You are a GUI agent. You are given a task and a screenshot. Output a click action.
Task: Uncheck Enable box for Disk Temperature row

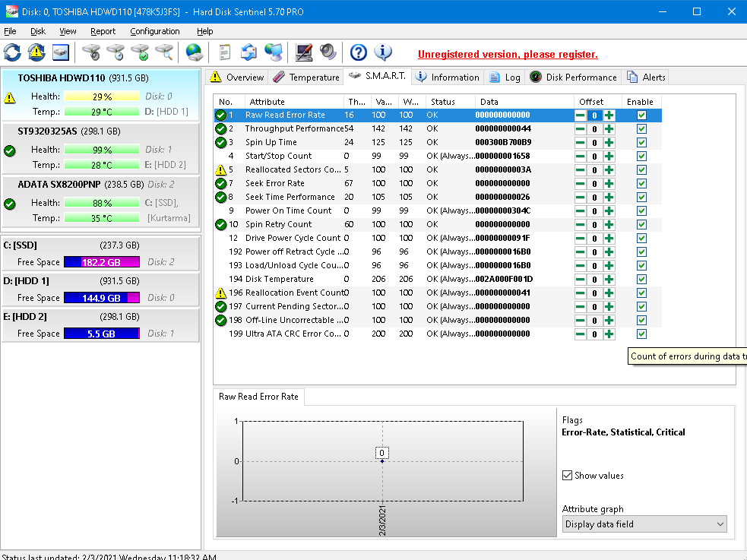[641, 280]
